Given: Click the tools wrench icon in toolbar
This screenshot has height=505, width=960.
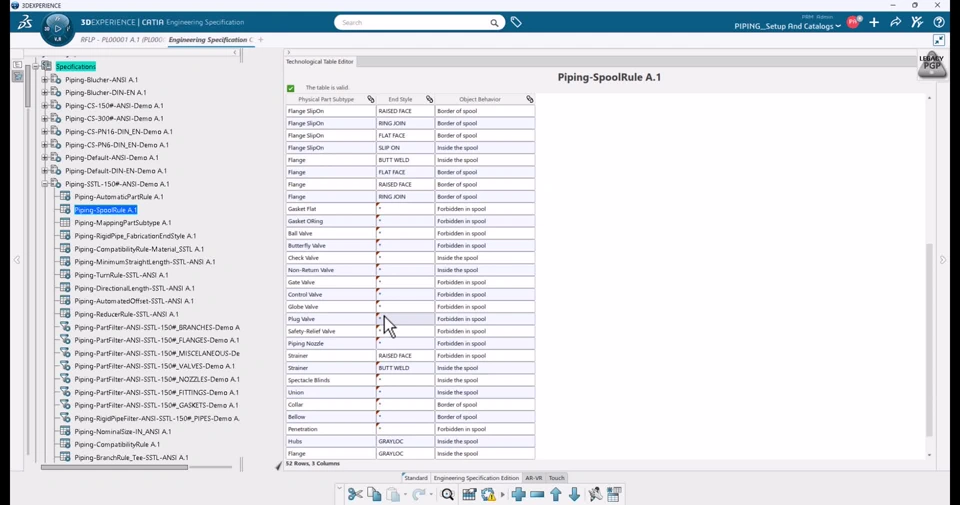Looking at the screenshot, I should (594, 495).
